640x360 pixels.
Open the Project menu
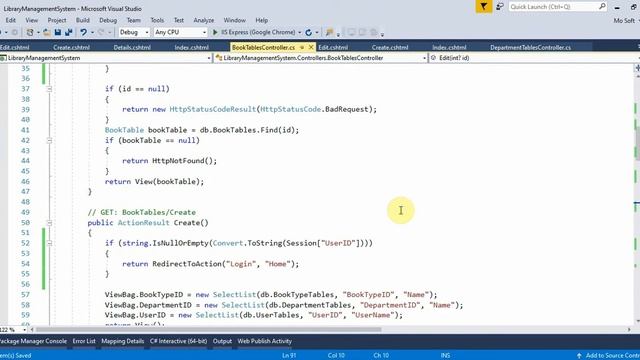(x=57, y=20)
